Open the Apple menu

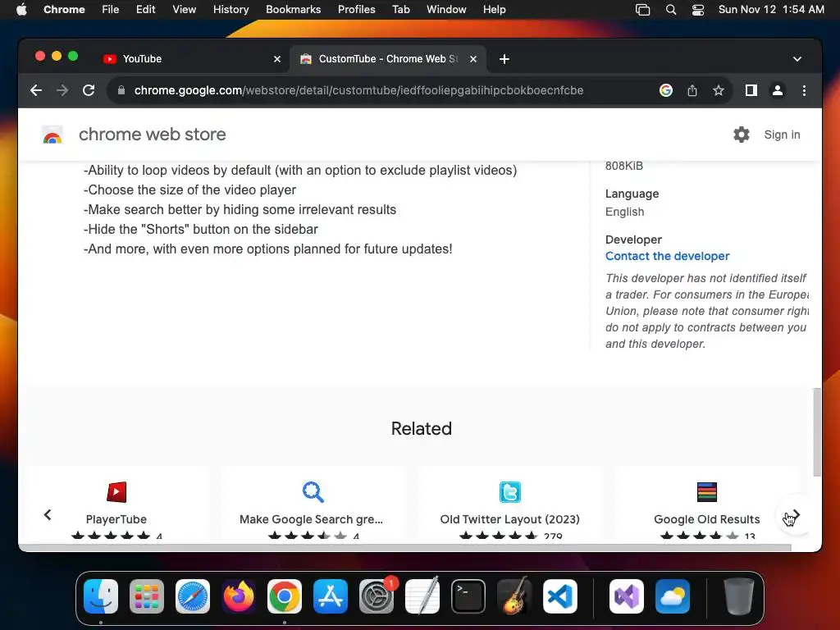click(21, 10)
